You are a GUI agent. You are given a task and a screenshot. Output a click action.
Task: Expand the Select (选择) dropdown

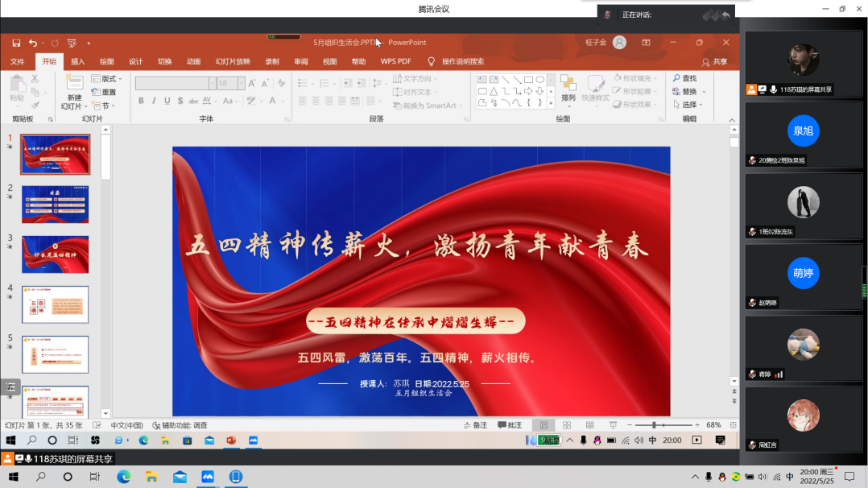point(691,105)
